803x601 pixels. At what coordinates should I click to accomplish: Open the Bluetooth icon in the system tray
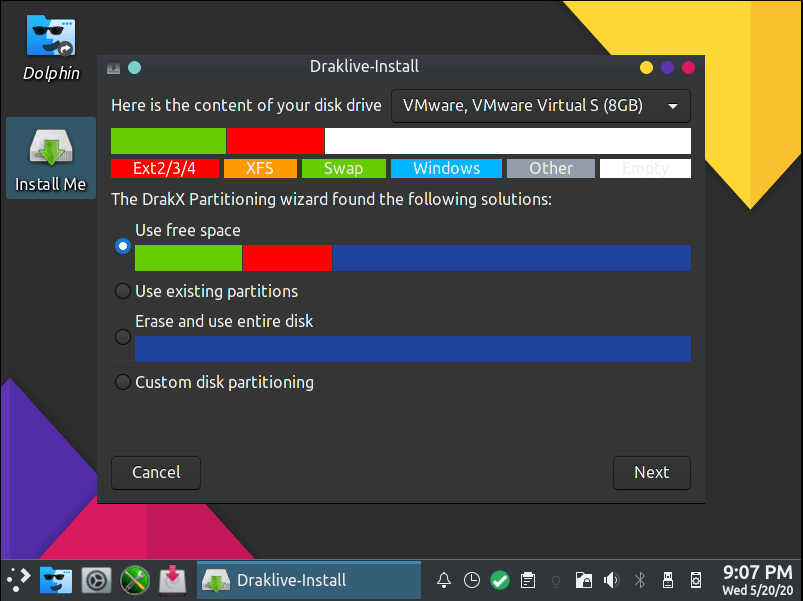click(639, 580)
